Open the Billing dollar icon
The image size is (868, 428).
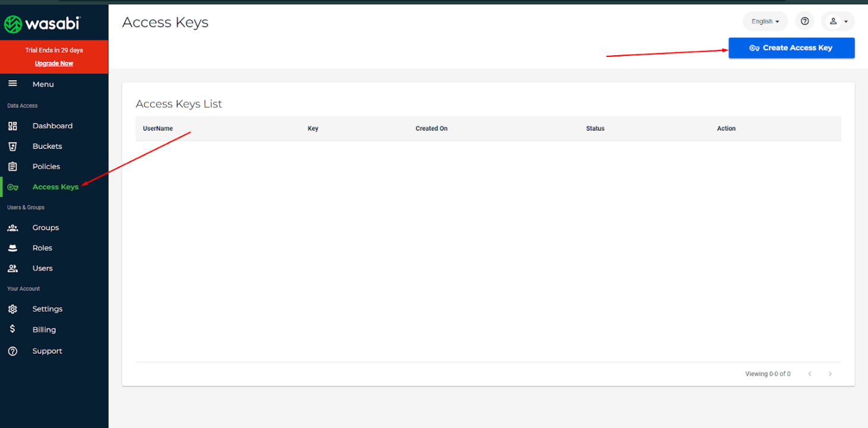coord(12,329)
